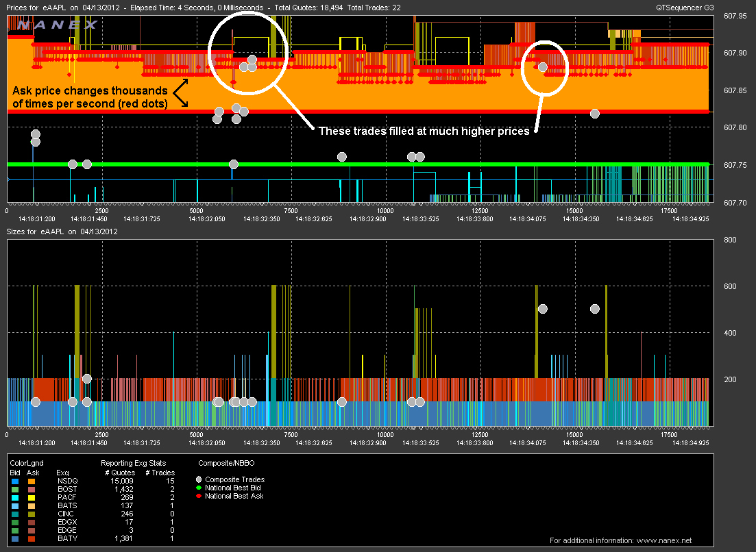
Task: Select the 'BATY' exchange label
Action: pos(67,538)
